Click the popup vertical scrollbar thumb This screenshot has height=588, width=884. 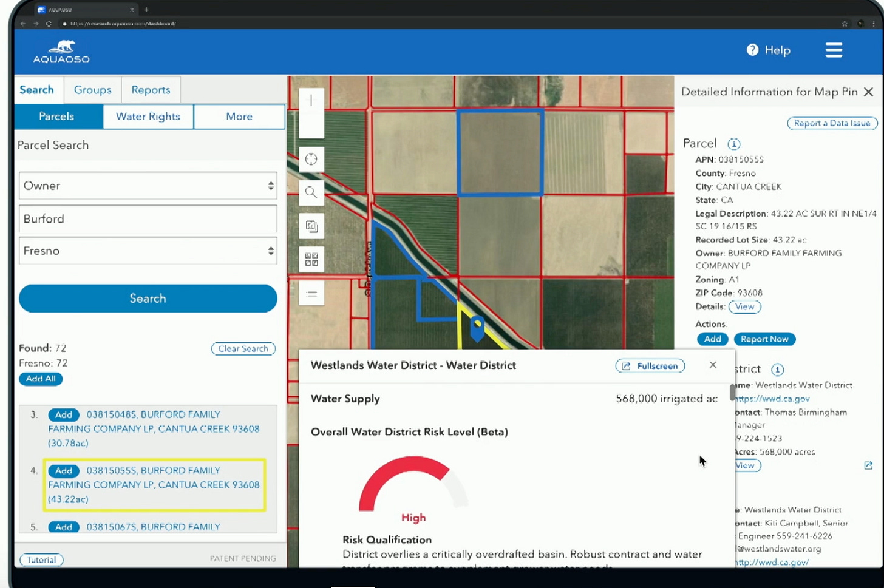point(732,392)
